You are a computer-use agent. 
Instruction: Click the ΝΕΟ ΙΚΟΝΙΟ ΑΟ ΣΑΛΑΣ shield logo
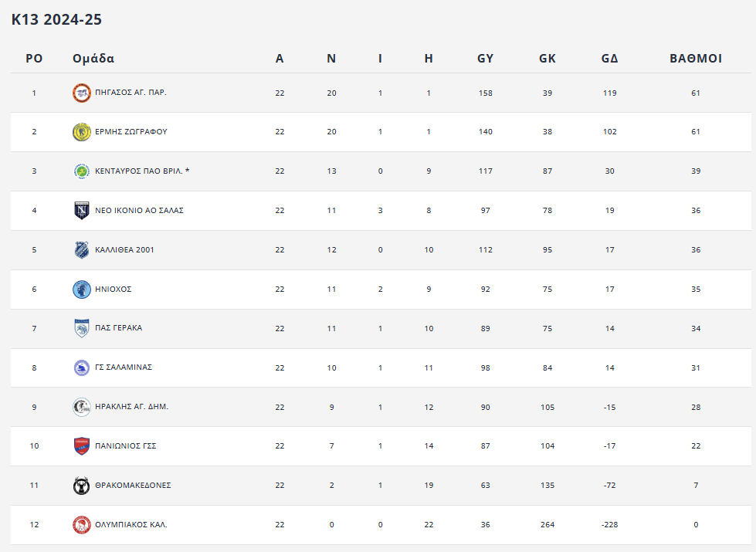[x=81, y=210]
